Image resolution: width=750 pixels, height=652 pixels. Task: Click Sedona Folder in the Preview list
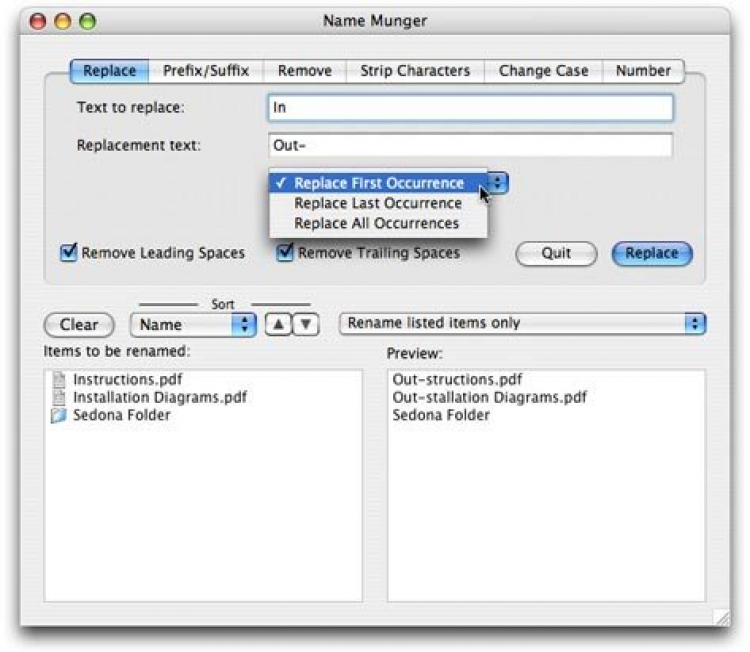(441, 415)
